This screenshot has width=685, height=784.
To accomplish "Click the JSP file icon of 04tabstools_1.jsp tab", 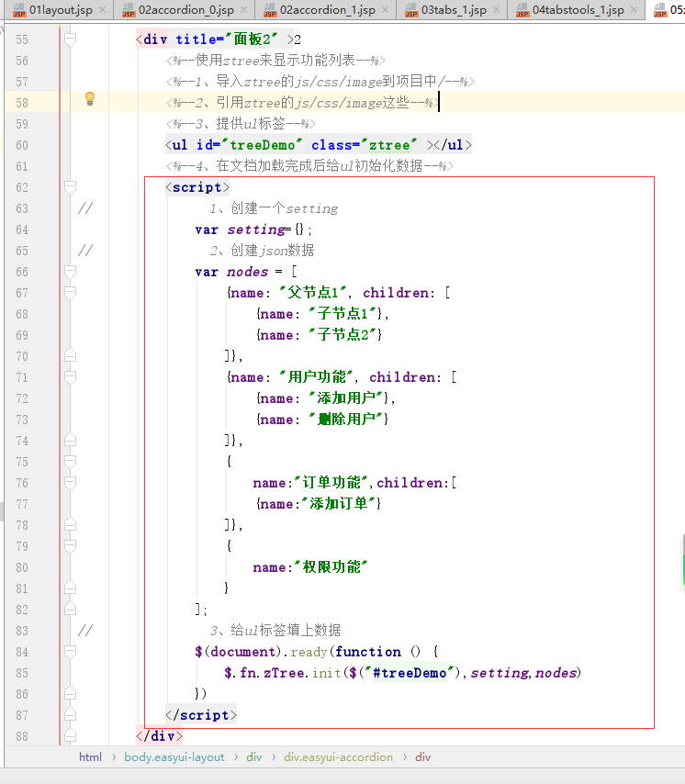I will tap(522, 10).
